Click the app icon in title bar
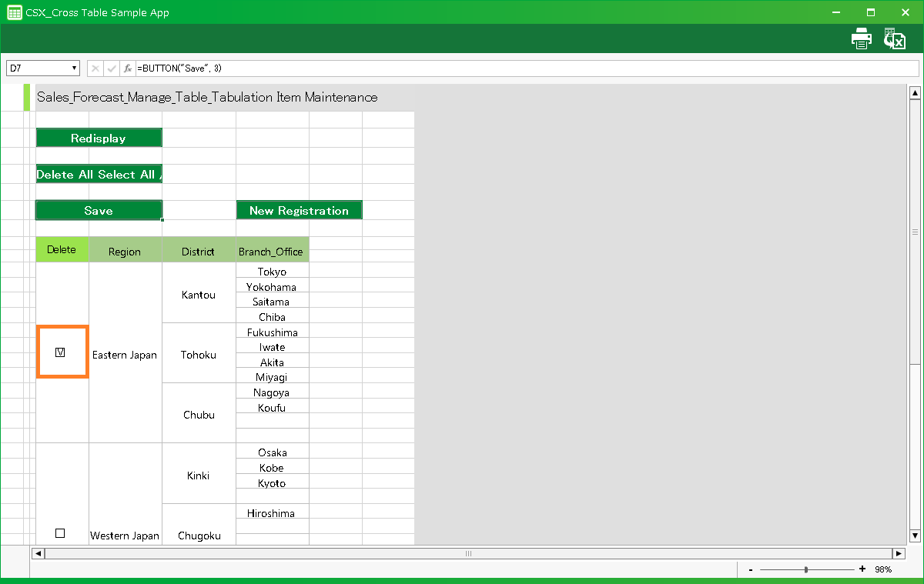 point(14,12)
